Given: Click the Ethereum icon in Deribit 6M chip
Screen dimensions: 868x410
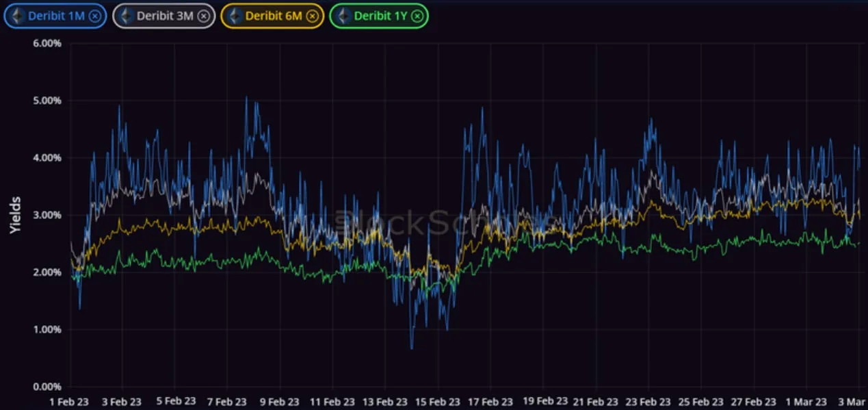Looking at the screenshot, I should click(x=235, y=16).
